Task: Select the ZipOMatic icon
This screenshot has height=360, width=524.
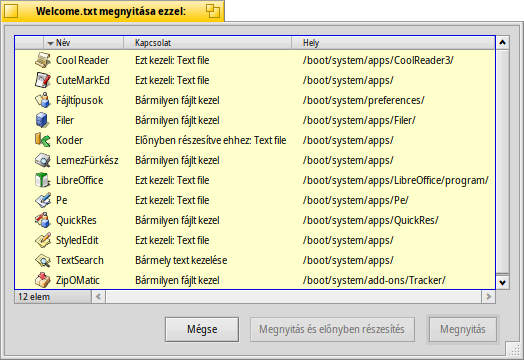Action: tap(43, 280)
